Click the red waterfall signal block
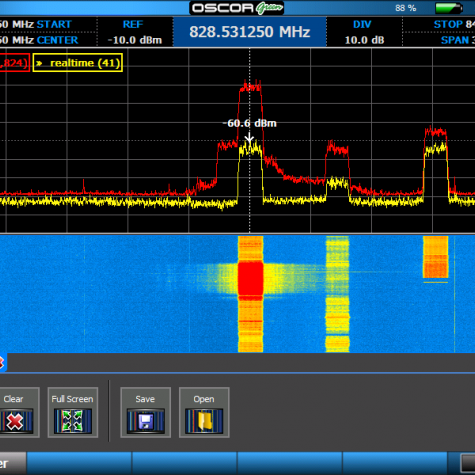475x475 pixels. coord(251,278)
